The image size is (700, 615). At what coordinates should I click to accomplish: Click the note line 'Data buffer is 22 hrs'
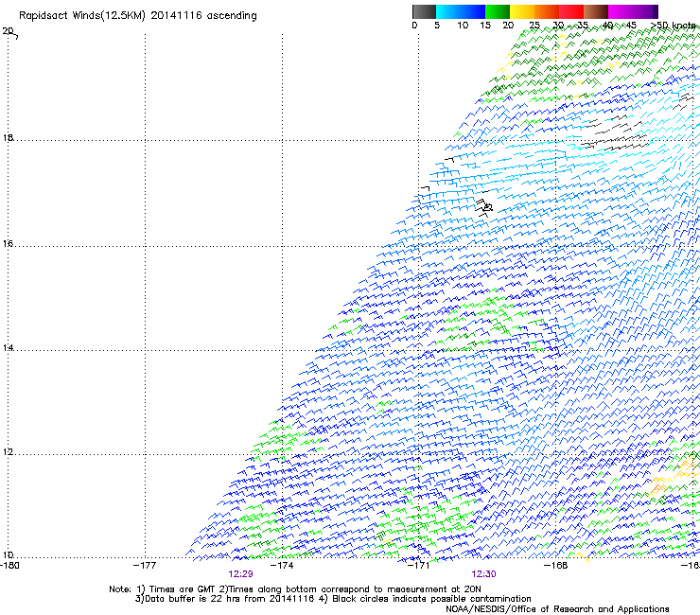(x=191, y=599)
